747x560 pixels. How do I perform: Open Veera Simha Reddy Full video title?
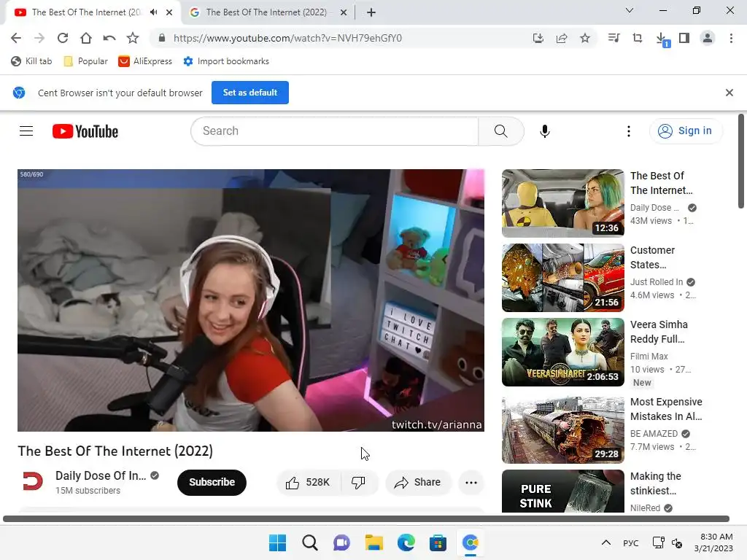[x=659, y=332]
